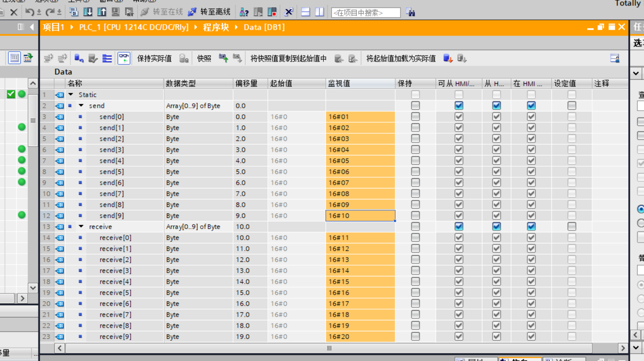Split editor space horizontally icon
This screenshot has width=644, height=361.
[x=306, y=12]
